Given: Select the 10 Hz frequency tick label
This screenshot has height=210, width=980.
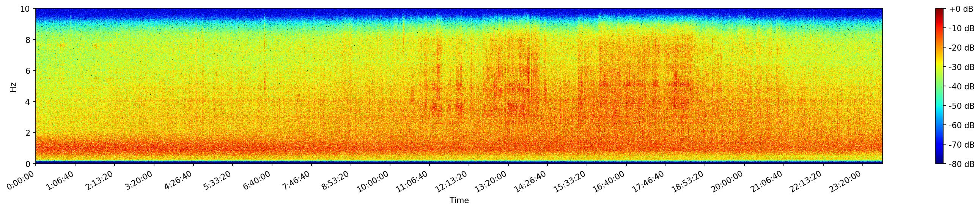Looking at the screenshot, I should tap(25, 9).
